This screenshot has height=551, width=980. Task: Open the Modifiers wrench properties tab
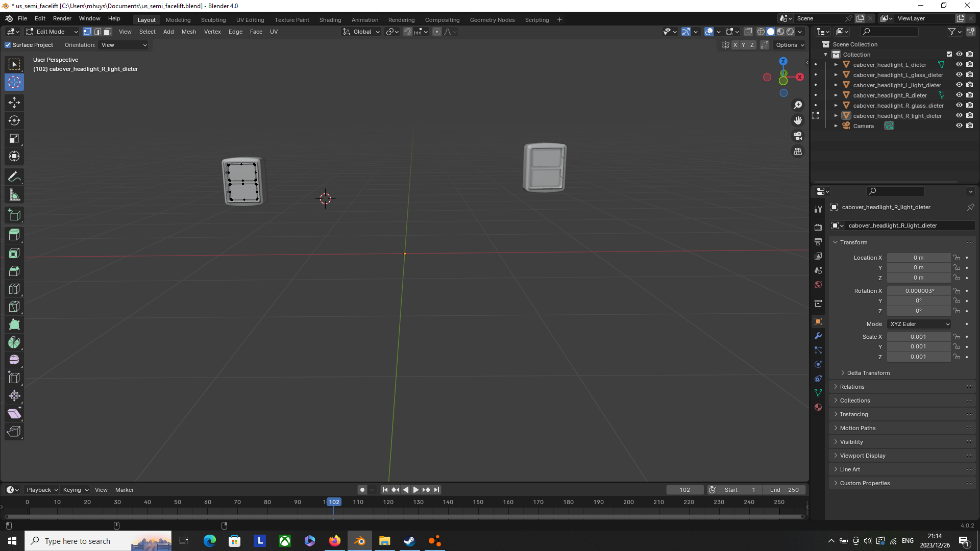pyautogui.click(x=818, y=336)
